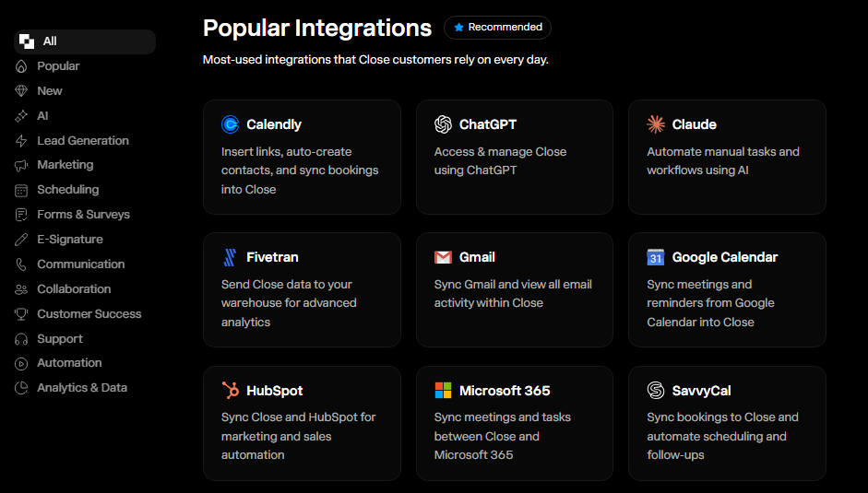Click the Collaboration people icon
This screenshot has width=868, height=493.
click(21, 289)
